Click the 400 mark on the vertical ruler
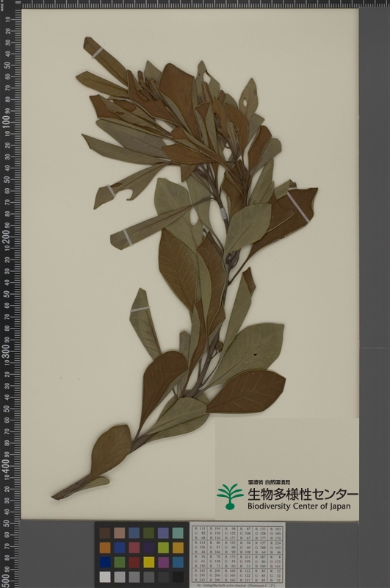390x588 pixels. click(x=6, y=464)
